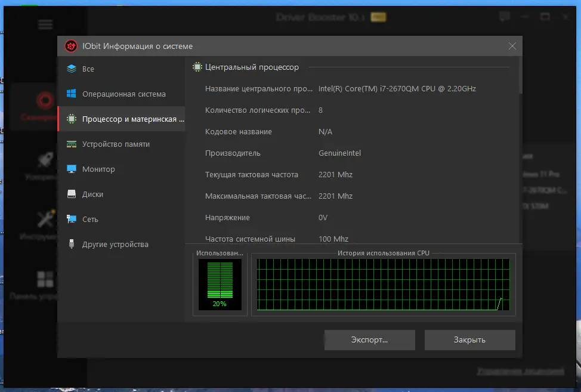This screenshot has height=392, width=581.
Task: Click the 100 Mhz bus frequency value
Action: pyautogui.click(x=333, y=239)
